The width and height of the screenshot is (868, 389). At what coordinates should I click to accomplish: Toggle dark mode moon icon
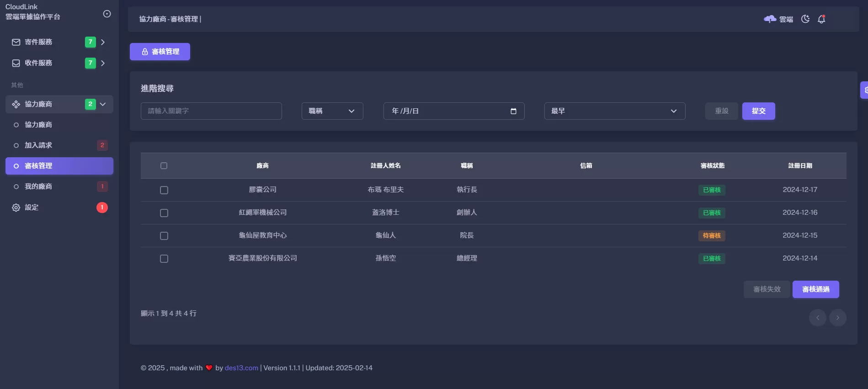(805, 19)
